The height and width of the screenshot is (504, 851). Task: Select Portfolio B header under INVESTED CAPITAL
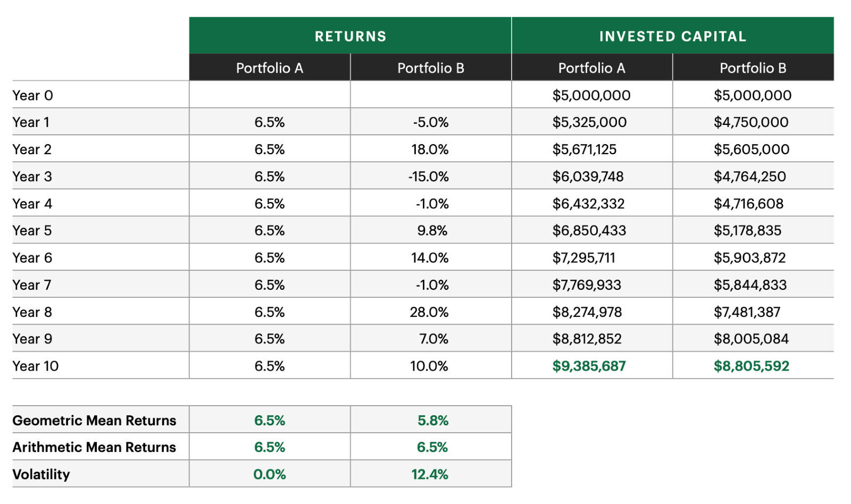[753, 68]
